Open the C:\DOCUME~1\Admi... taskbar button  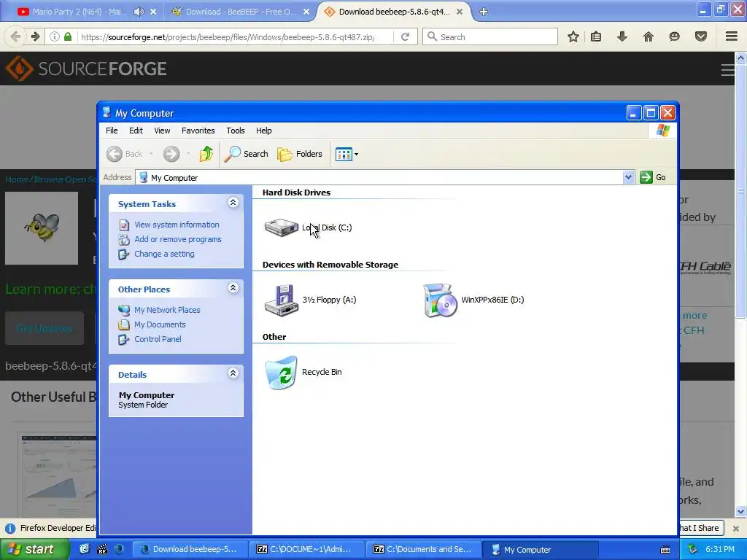[307, 550]
